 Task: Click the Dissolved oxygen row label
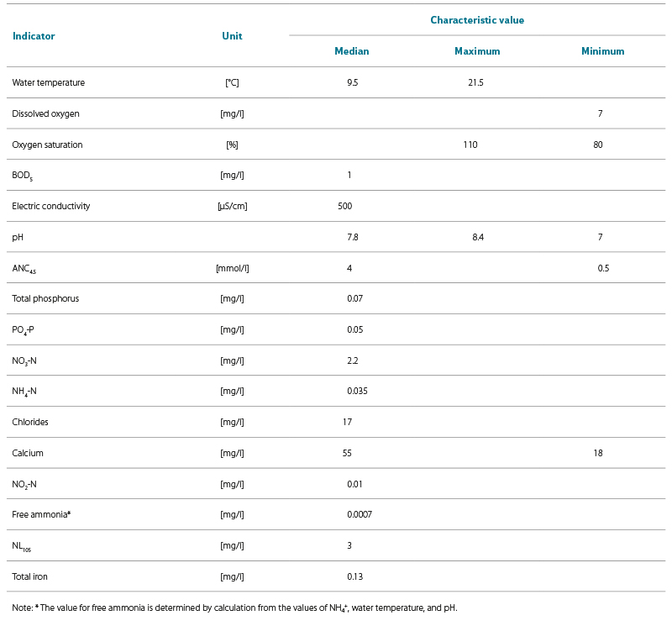(45, 113)
